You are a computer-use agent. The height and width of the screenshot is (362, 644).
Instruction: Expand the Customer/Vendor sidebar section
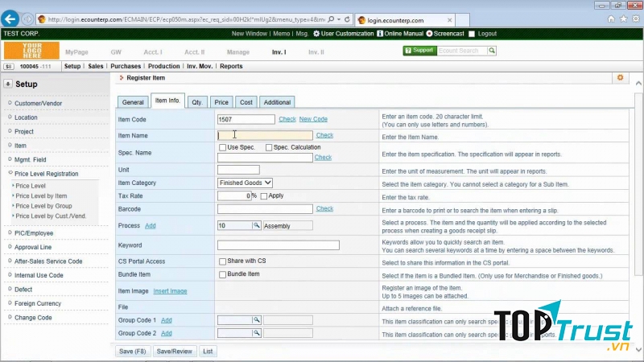point(9,104)
